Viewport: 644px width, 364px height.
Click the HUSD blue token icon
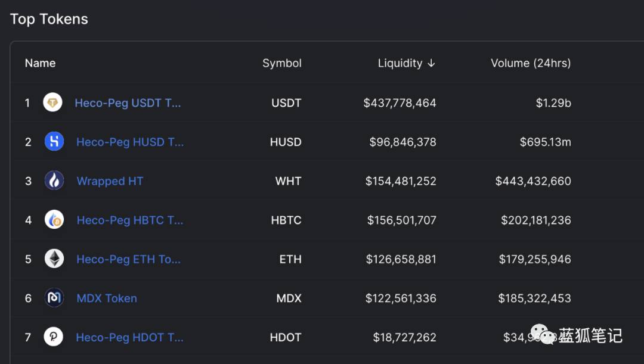[54, 142]
